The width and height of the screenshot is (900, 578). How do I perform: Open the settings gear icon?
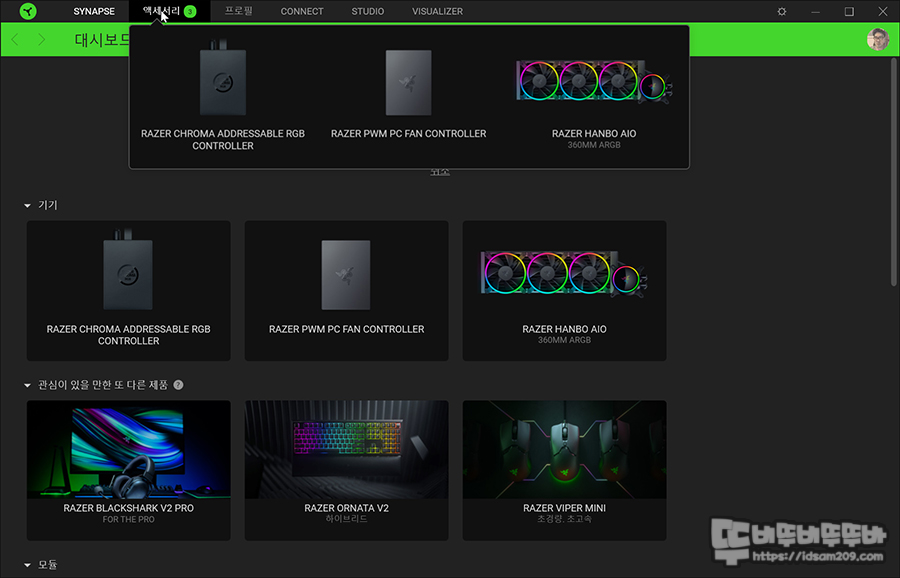click(x=782, y=11)
